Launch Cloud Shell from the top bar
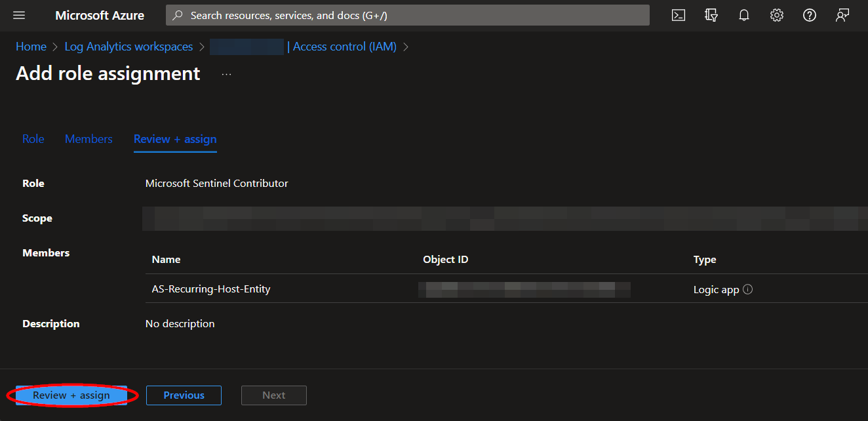Screen dimensions: 868x421 coord(679,15)
